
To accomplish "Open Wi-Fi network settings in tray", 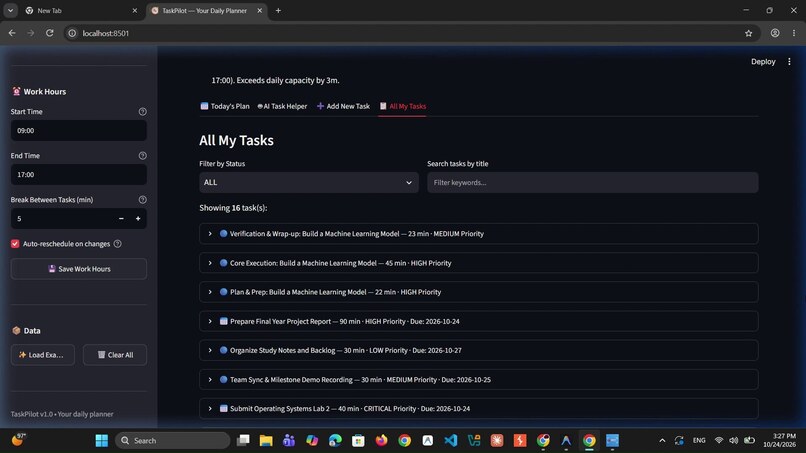I will [719, 441].
